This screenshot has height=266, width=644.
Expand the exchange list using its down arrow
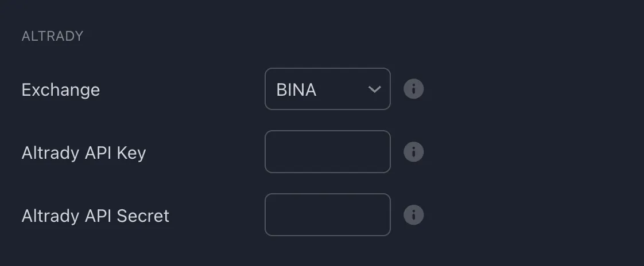pos(374,89)
